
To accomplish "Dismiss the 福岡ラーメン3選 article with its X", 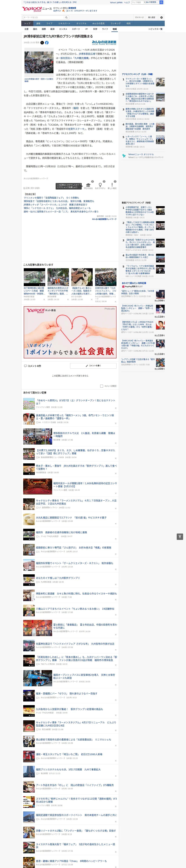I will click(116, 423).
